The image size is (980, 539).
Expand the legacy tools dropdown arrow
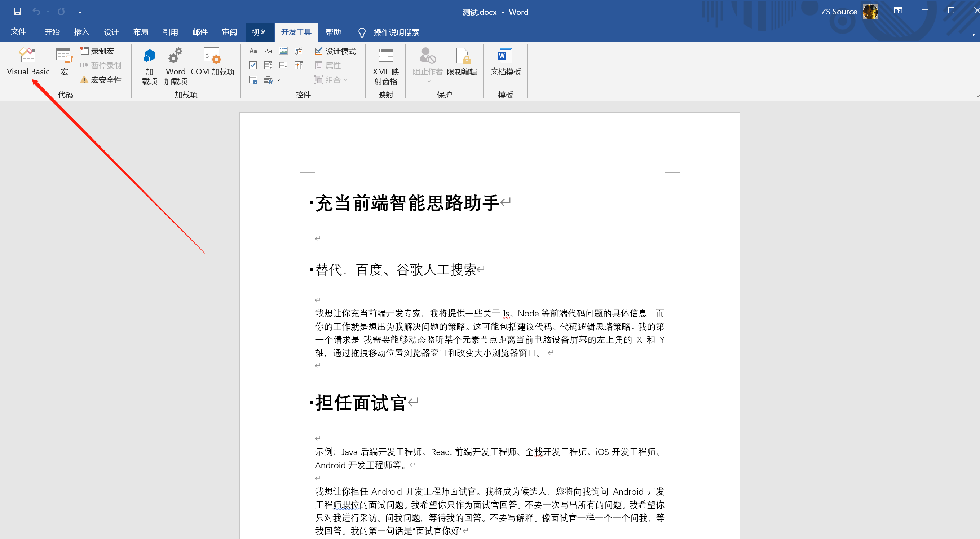pos(278,80)
